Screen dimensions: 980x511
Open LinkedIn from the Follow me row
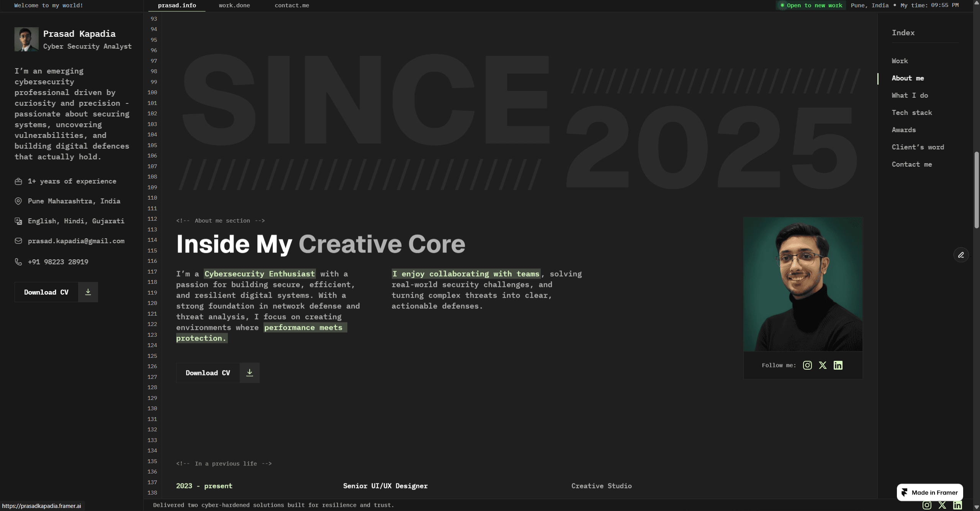pyautogui.click(x=838, y=365)
